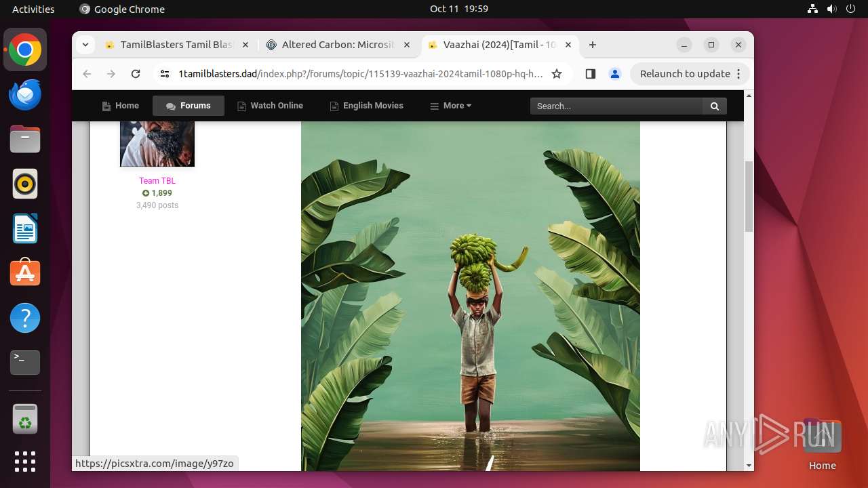868x488 pixels.
Task: Click the scrollbar down arrow
Action: [749, 466]
